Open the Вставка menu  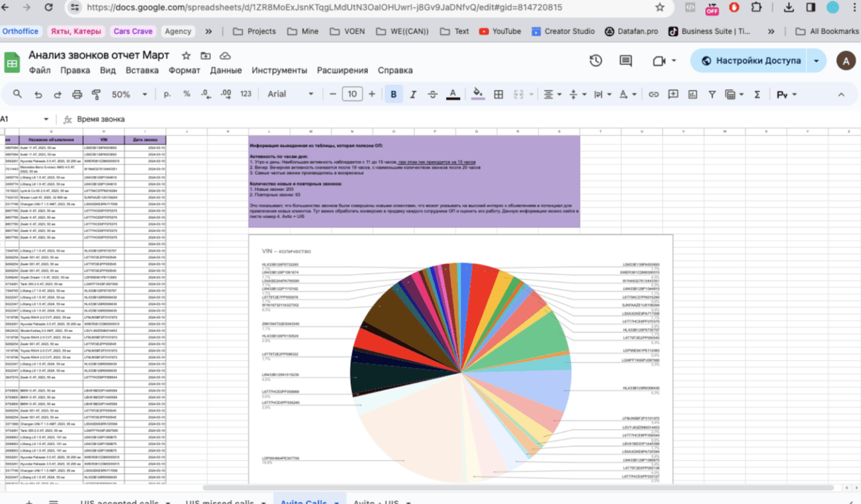(142, 71)
